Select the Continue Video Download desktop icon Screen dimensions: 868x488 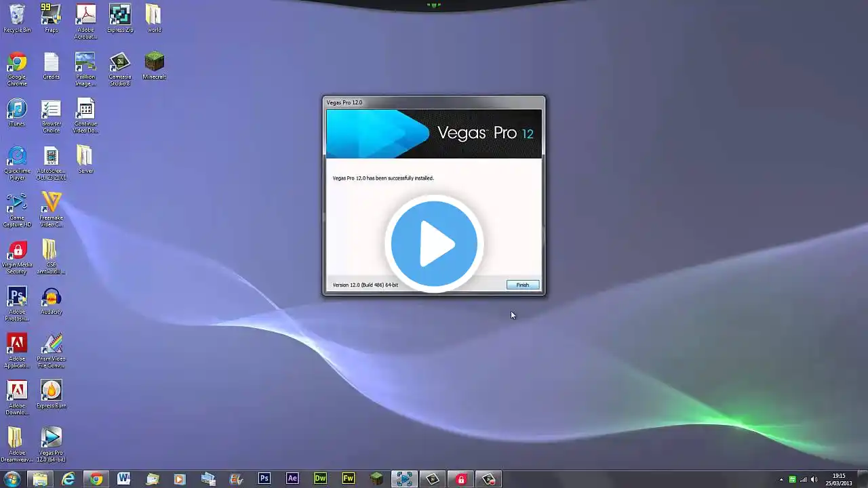point(85,117)
